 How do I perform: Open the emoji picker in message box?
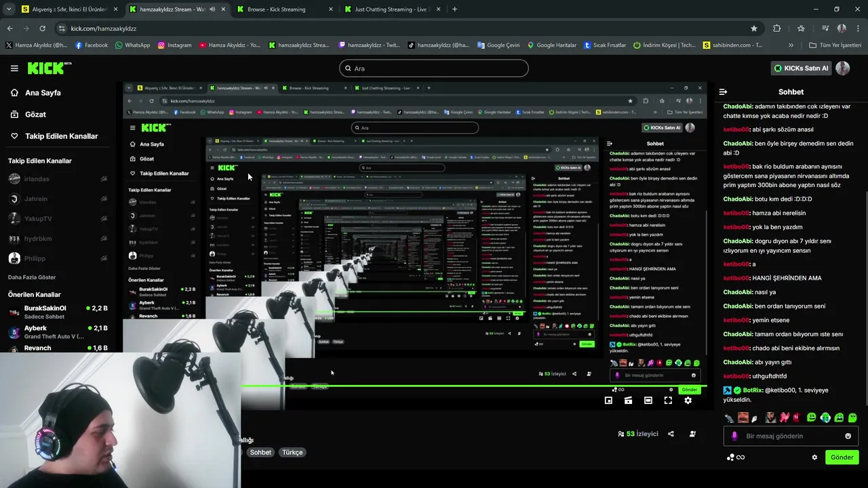(x=848, y=436)
